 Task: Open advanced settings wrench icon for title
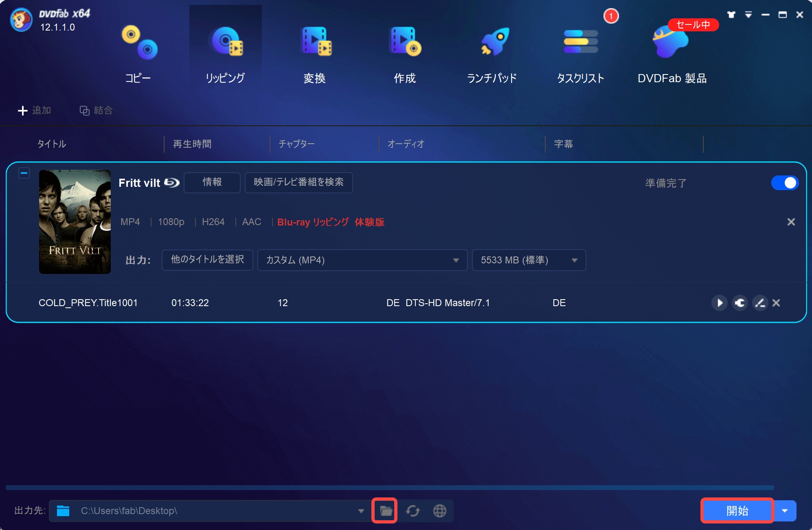pyautogui.click(x=740, y=303)
